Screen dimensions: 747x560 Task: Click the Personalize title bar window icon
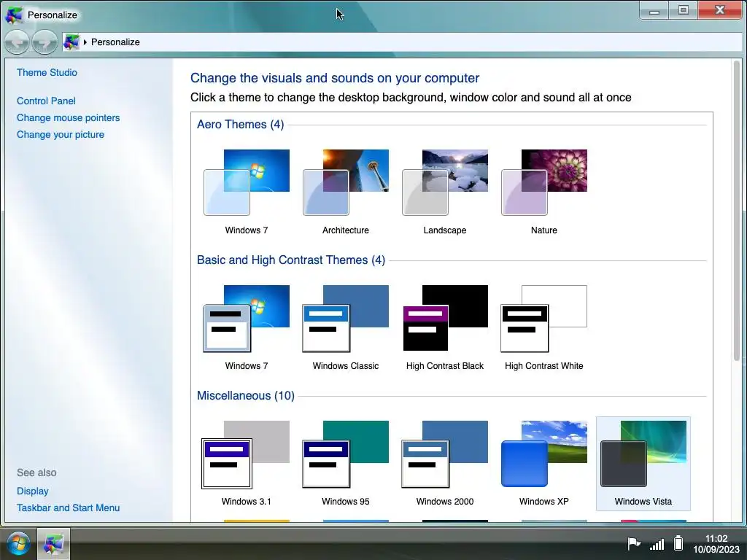click(x=13, y=15)
